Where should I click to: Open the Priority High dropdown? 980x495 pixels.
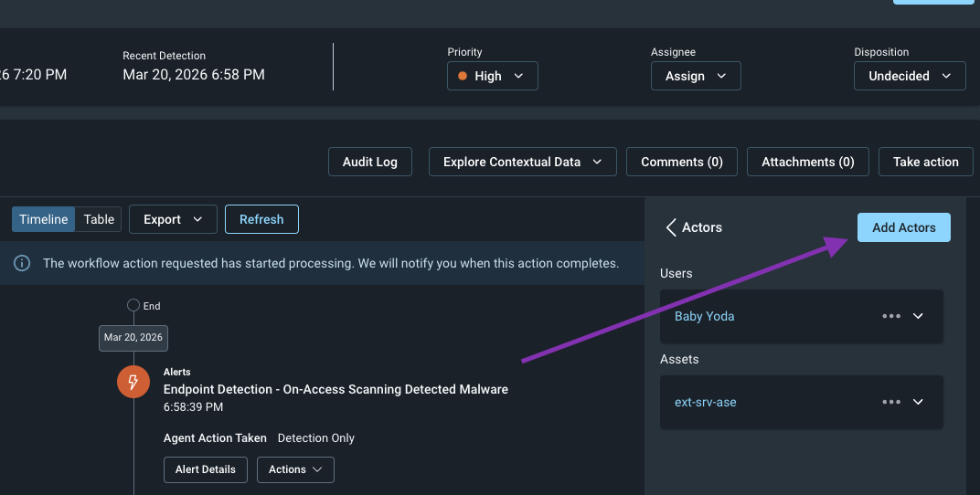click(x=492, y=76)
